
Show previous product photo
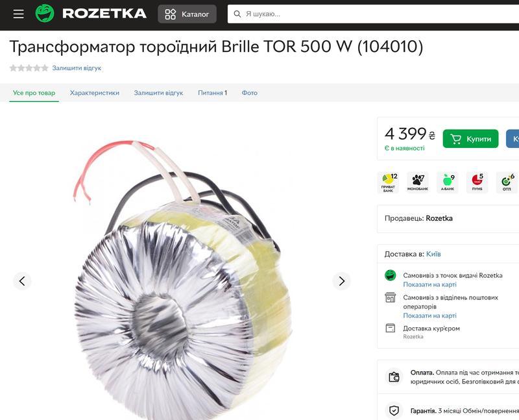coord(22,281)
